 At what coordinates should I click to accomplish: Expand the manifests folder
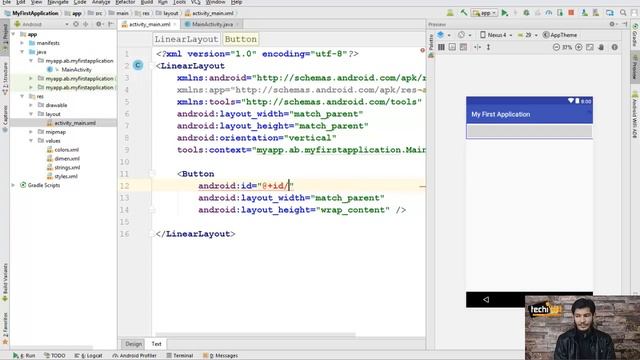coord(22,43)
